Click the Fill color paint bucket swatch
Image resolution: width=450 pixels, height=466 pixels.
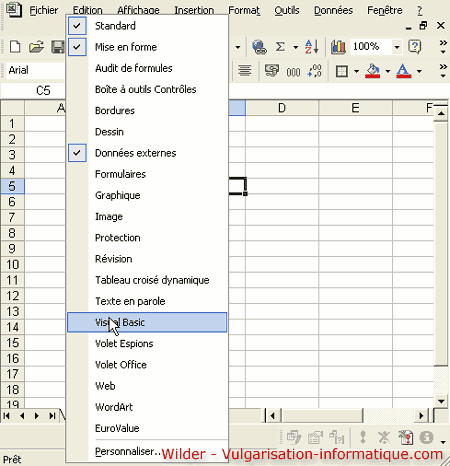click(x=373, y=71)
